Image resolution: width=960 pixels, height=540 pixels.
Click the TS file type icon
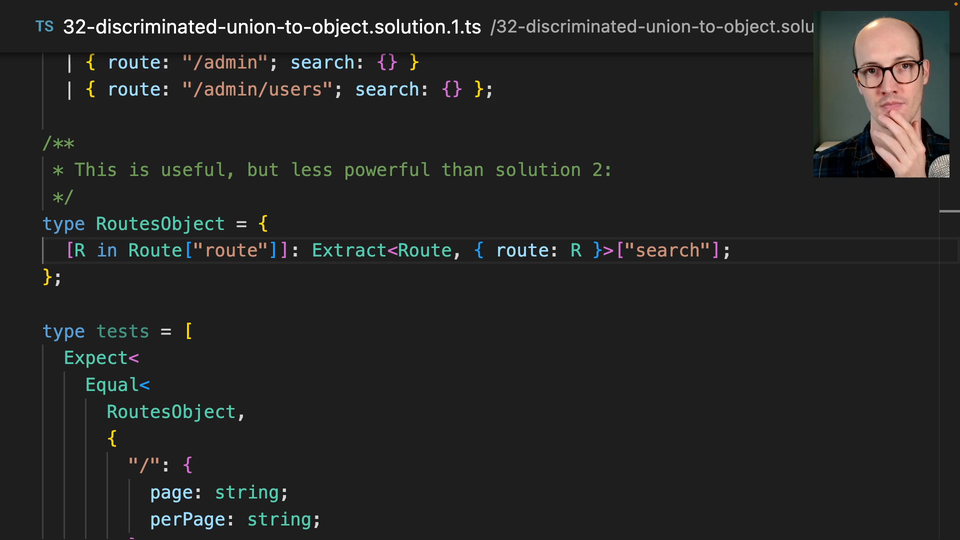[44, 27]
